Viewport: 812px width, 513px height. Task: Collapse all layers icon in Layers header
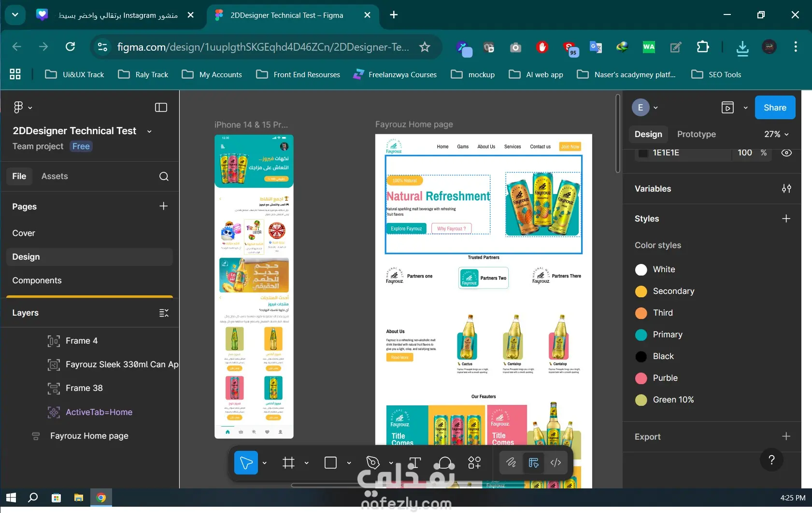[164, 313]
